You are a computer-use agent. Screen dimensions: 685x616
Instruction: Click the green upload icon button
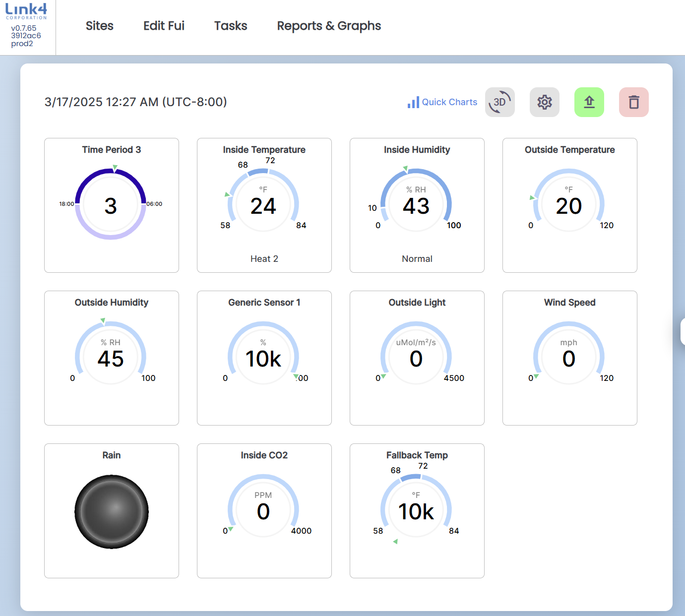coord(589,102)
